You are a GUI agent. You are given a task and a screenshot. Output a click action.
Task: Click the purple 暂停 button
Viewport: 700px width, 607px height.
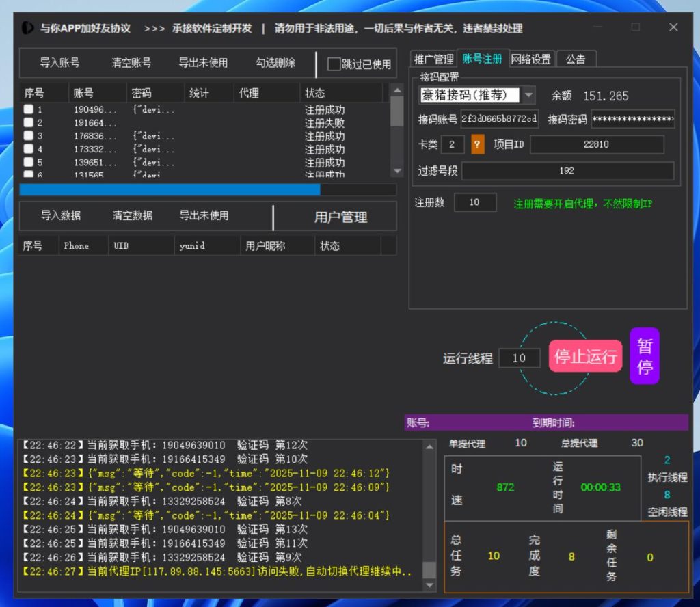(644, 356)
